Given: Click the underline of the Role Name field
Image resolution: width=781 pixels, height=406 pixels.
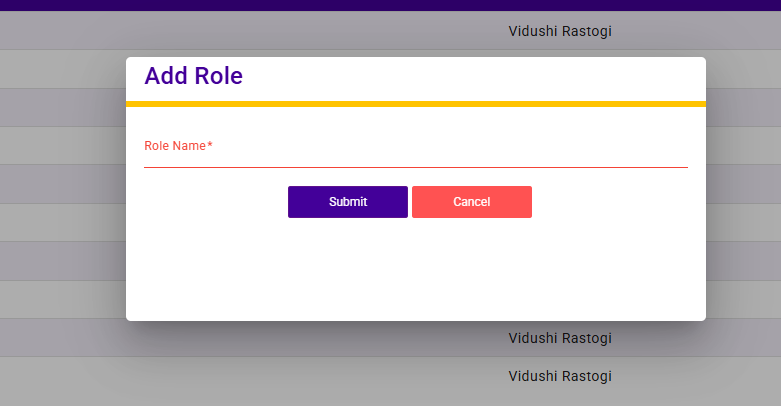Looking at the screenshot, I should coord(415,167).
